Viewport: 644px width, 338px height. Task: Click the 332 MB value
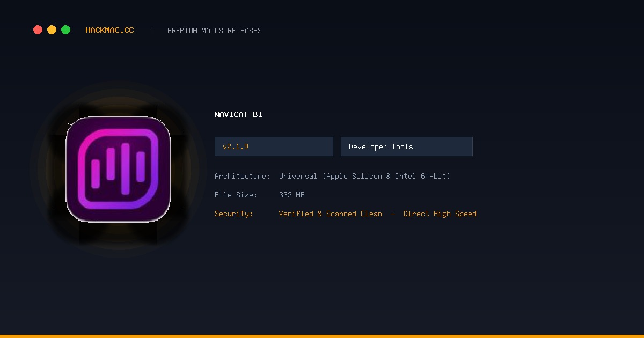click(292, 195)
